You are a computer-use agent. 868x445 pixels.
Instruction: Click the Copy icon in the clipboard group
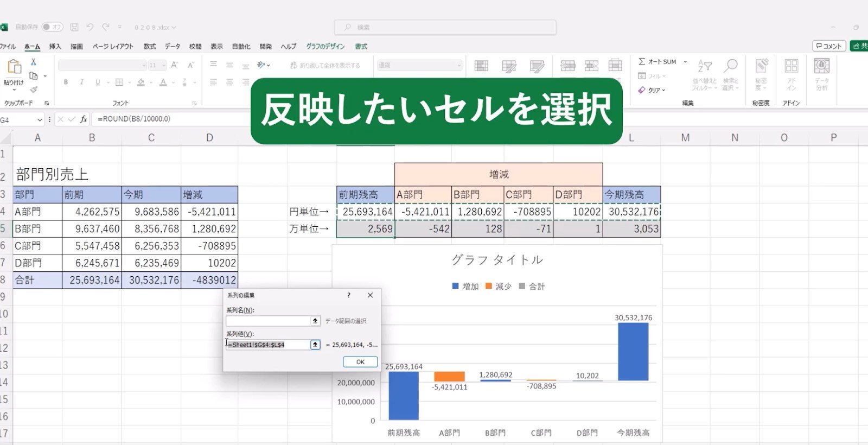tap(34, 76)
